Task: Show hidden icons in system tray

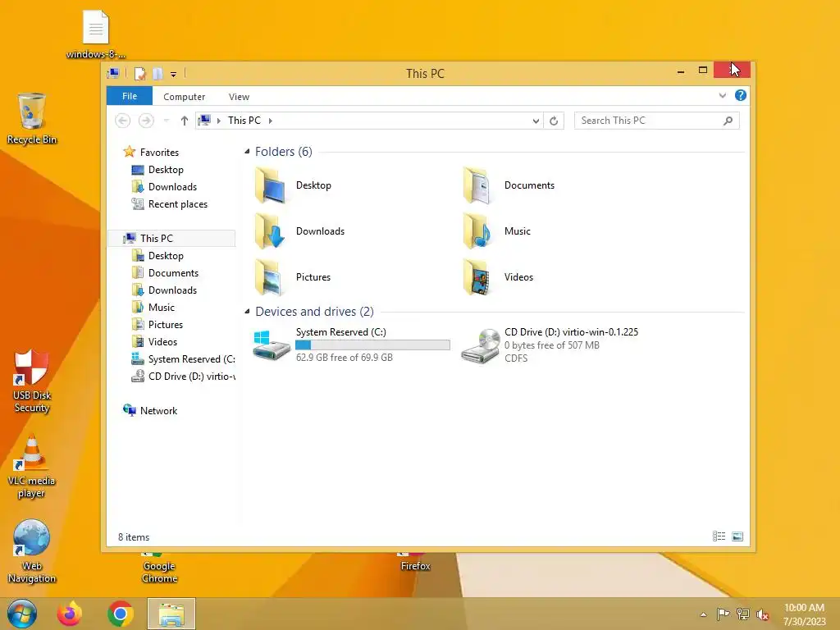Action: (x=703, y=614)
